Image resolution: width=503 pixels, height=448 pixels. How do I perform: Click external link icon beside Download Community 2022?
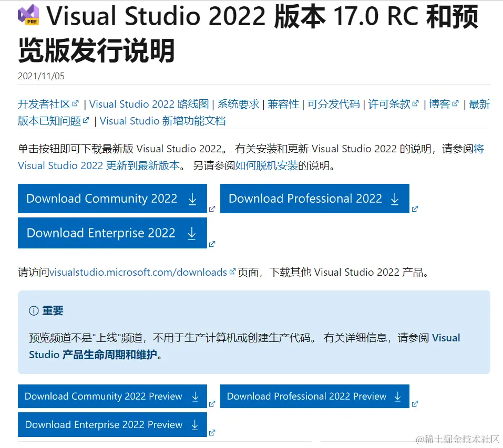(x=212, y=209)
